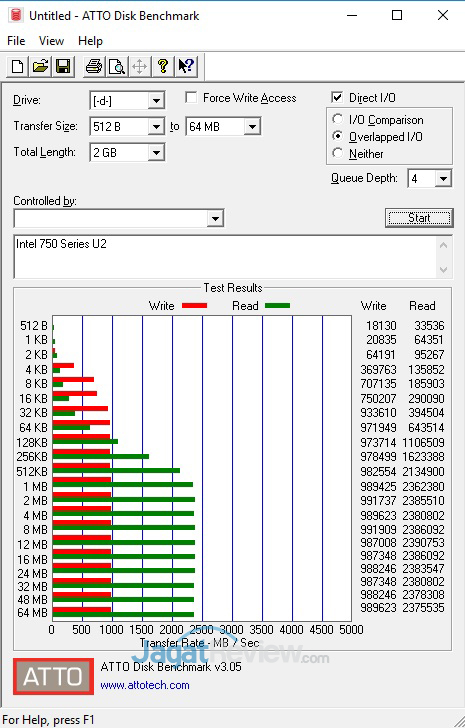Viewport: 465px width, 728px height.
Task: Click the Write column header
Action: pyautogui.click(x=374, y=306)
